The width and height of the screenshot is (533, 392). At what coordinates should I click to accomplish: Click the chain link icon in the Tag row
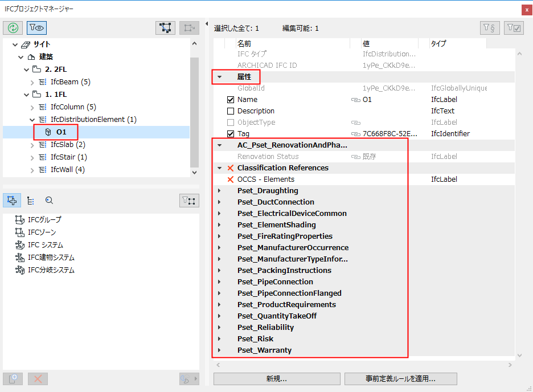[x=355, y=134]
